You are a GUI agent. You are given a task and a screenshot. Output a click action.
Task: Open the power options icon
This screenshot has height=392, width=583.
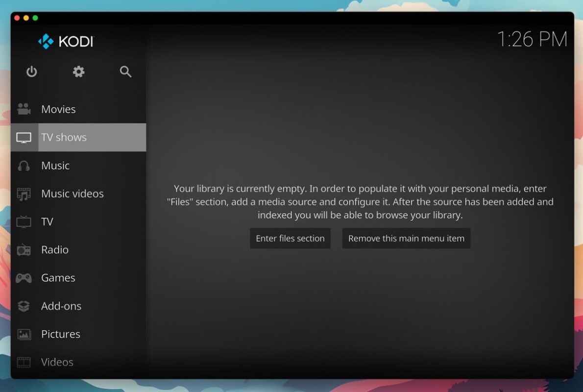[x=31, y=72]
